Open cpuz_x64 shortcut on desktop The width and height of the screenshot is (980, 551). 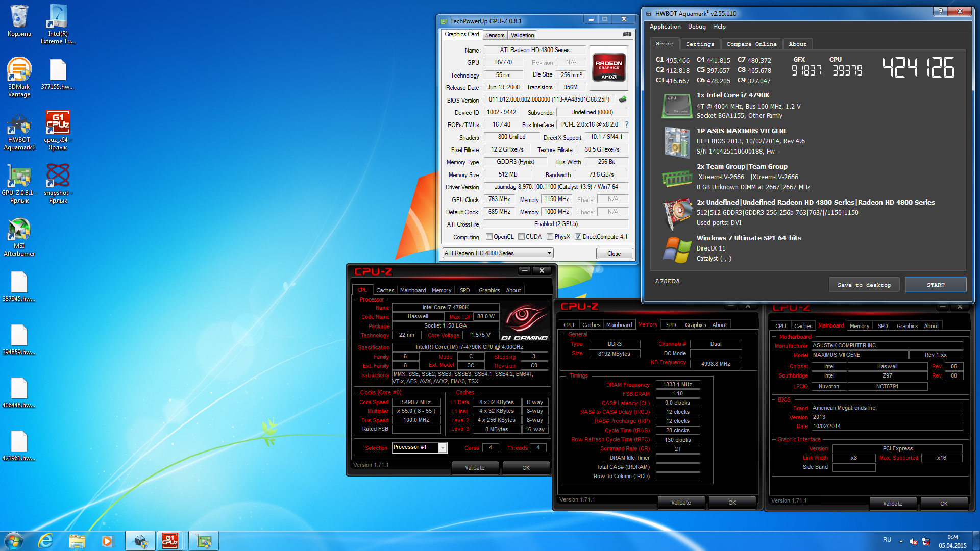pyautogui.click(x=58, y=130)
